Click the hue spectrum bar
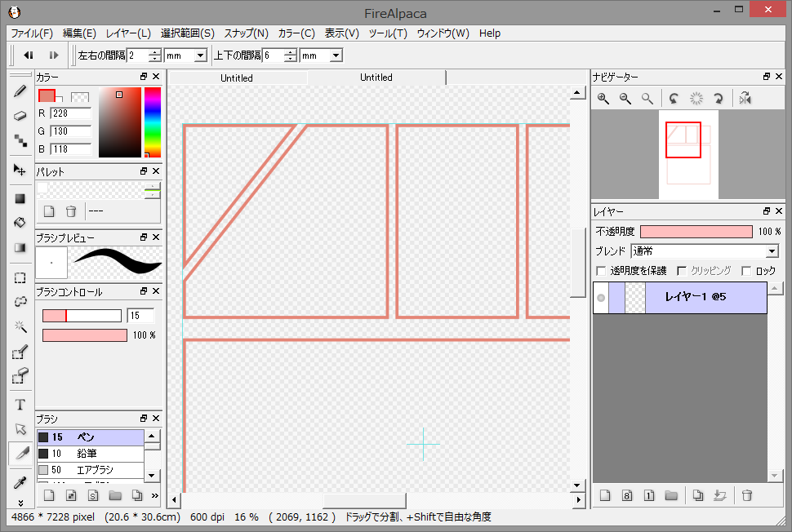Screen dimensions: 792x532 [x=153, y=122]
